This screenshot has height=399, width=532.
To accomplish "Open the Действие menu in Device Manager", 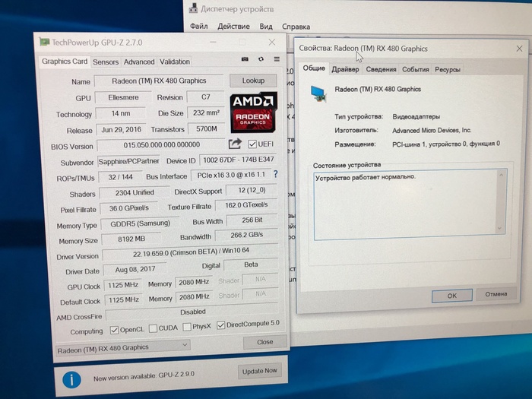I will [x=233, y=26].
